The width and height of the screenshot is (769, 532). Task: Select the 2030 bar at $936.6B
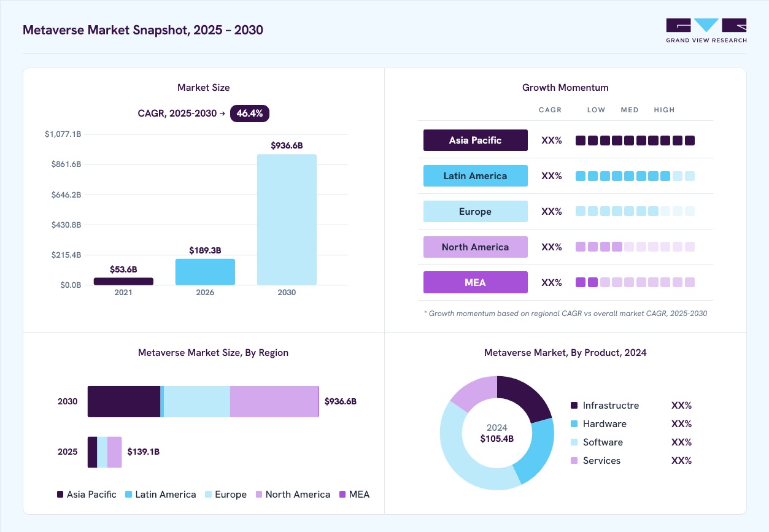287,220
